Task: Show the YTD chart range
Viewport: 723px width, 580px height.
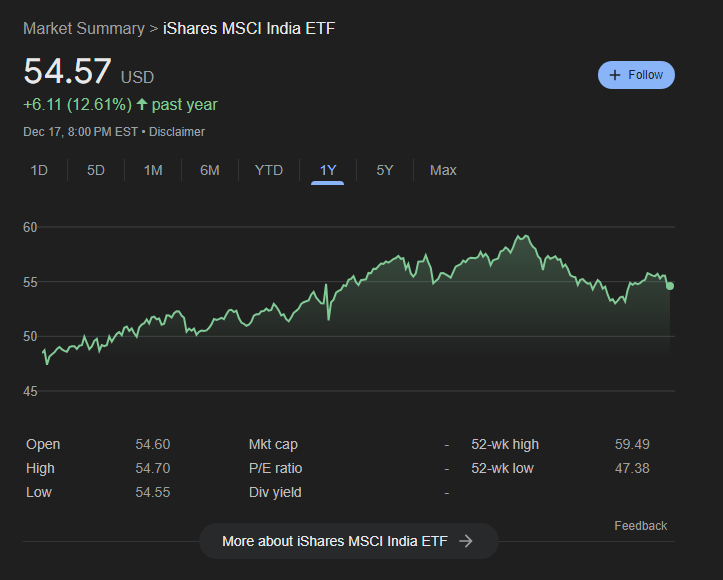Action: click(269, 170)
